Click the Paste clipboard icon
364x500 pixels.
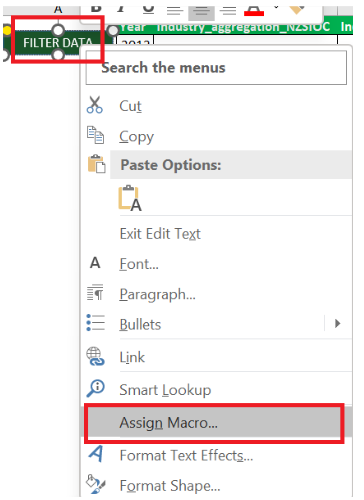point(97,164)
